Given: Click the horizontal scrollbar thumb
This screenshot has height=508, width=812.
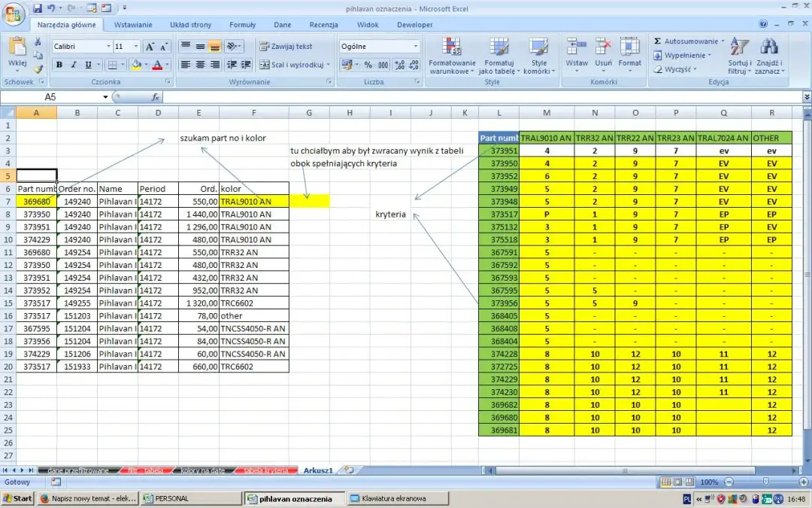Looking at the screenshot, I should (625, 470).
